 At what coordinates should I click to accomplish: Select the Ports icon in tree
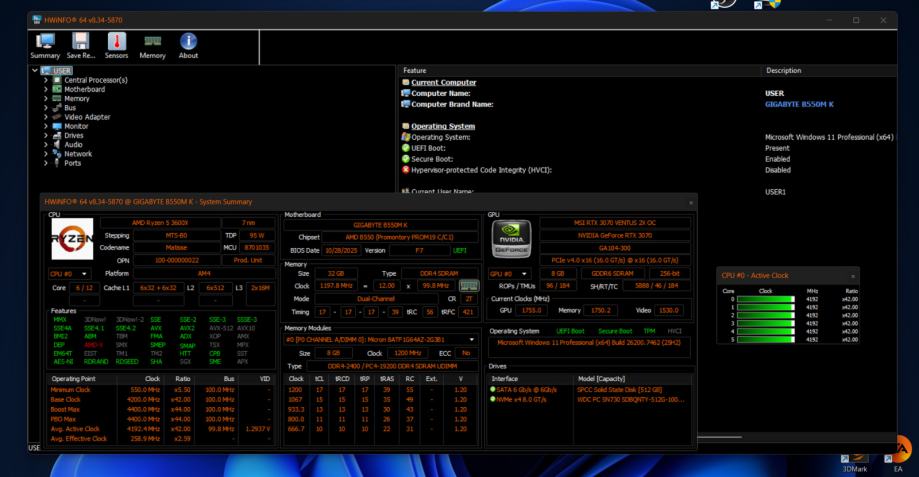pyautogui.click(x=57, y=163)
